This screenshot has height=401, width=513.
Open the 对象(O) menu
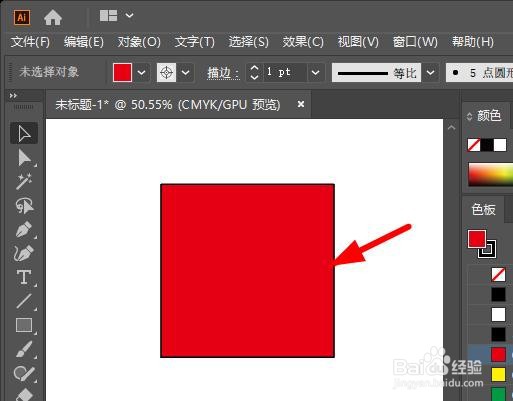click(x=139, y=42)
